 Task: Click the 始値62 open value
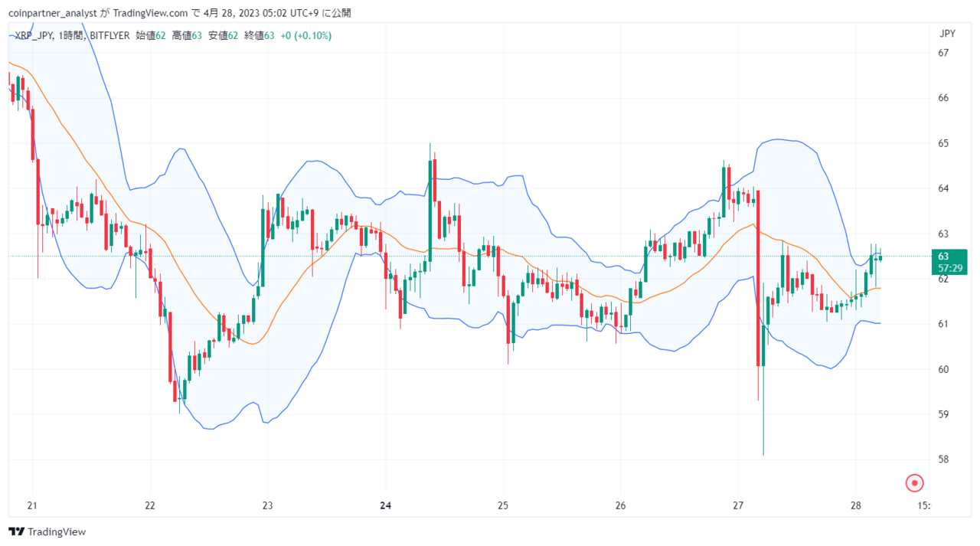pos(151,36)
